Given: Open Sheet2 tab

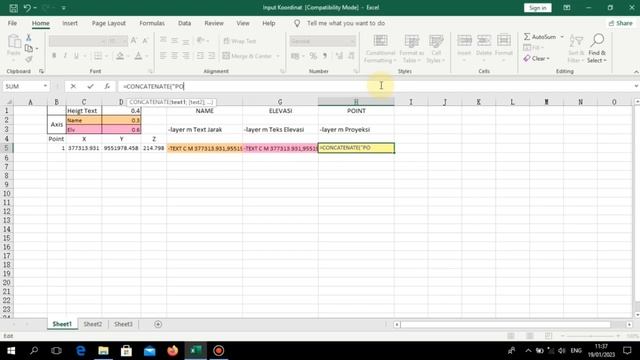Looking at the screenshot, I should pos(93,324).
